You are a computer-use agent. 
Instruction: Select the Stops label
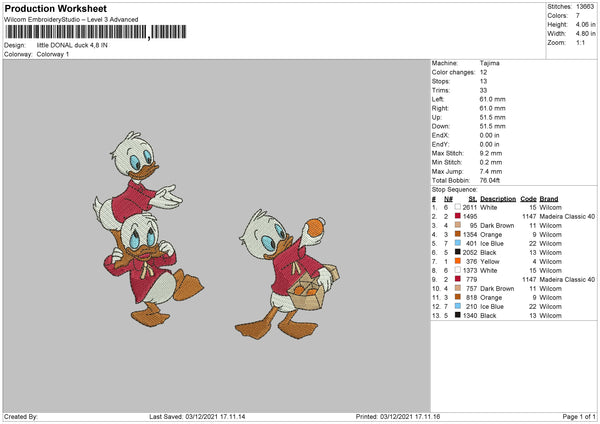[441, 82]
